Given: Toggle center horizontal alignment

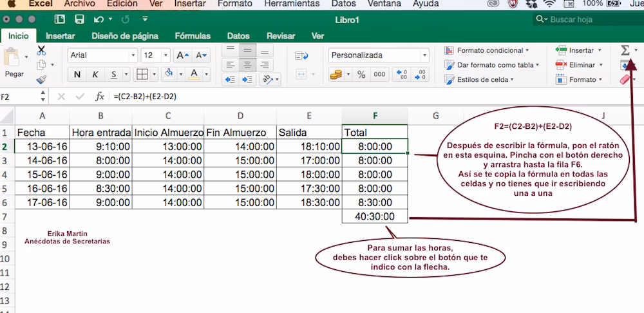Looking at the screenshot, I should coord(247,64).
